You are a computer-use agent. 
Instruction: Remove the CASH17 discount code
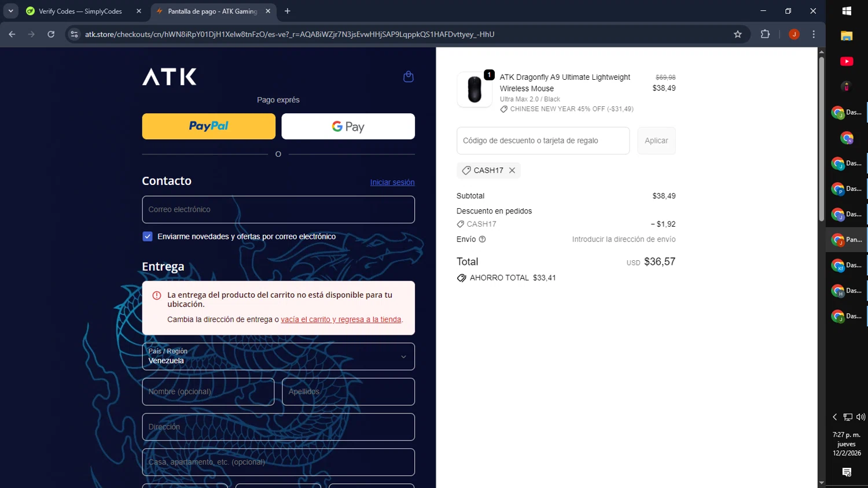512,171
